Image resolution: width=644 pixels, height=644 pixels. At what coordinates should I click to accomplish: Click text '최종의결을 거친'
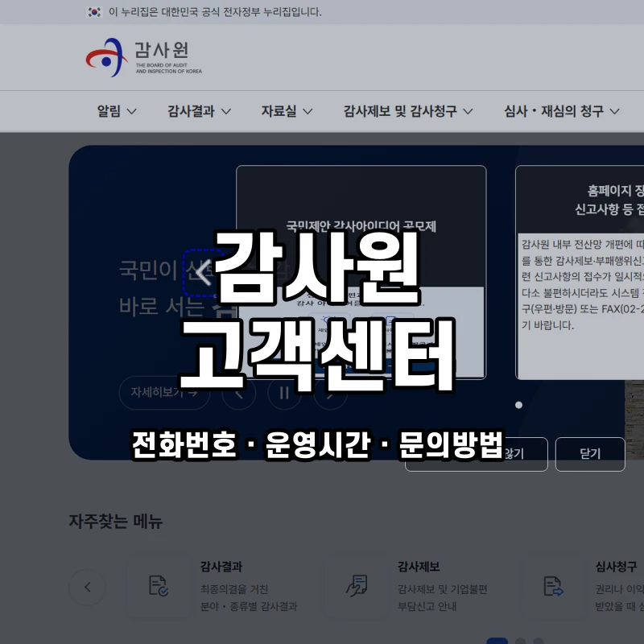(x=234, y=589)
